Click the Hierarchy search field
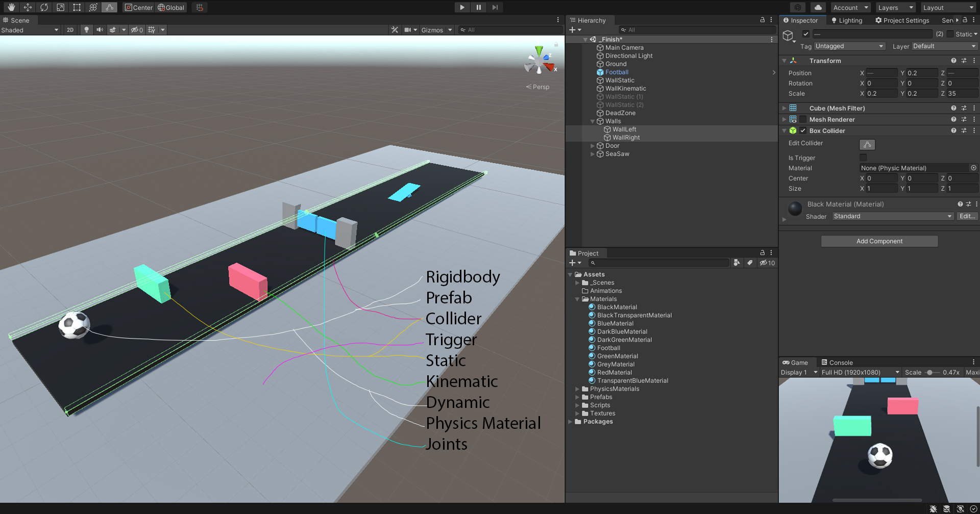Image resolution: width=980 pixels, height=514 pixels. click(x=697, y=30)
